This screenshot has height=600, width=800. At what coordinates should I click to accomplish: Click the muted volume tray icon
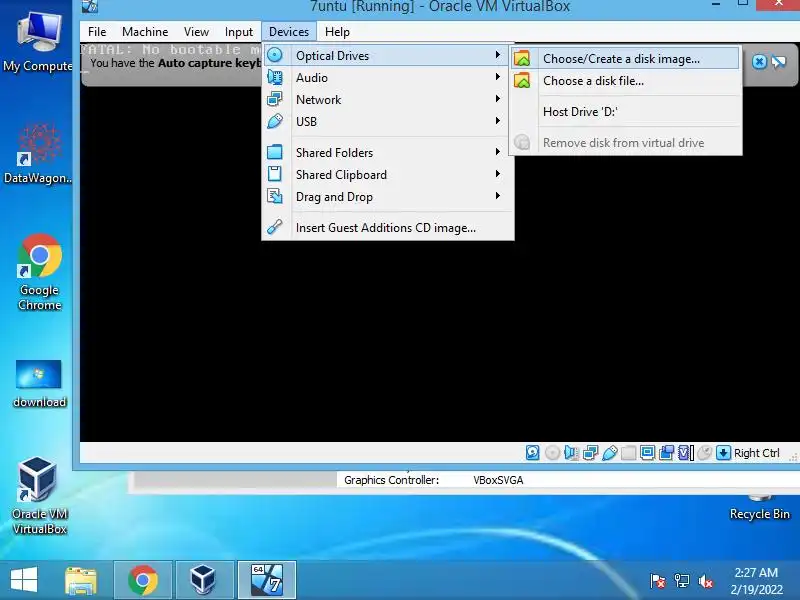[705, 581]
